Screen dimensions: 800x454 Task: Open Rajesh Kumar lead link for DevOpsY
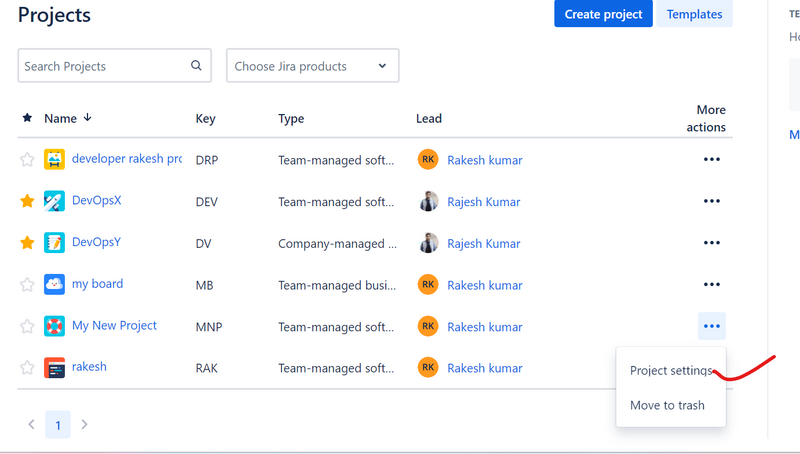(x=483, y=243)
